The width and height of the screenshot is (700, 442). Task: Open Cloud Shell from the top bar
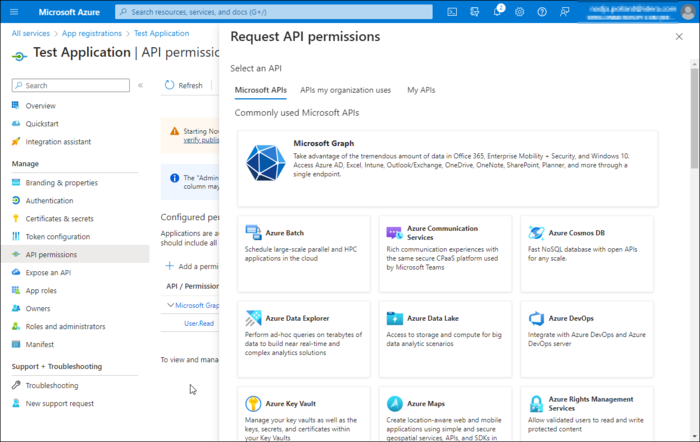tap(452, 12)
